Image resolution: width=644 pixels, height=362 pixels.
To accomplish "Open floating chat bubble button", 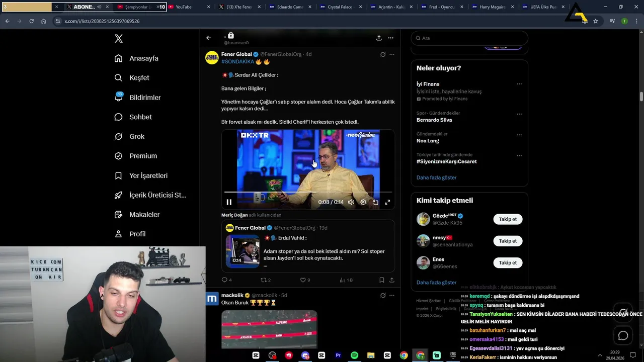I will coord(623,335).
